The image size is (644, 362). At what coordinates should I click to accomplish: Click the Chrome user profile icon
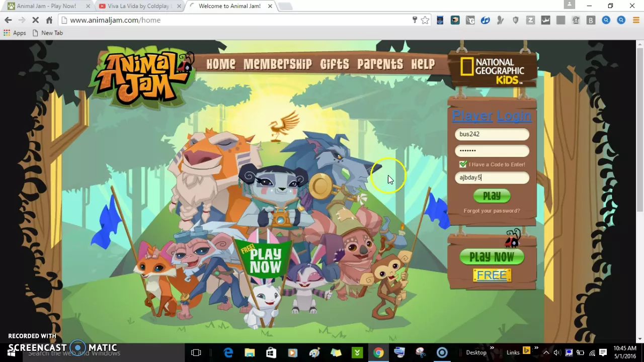click(x=569, y=5)
